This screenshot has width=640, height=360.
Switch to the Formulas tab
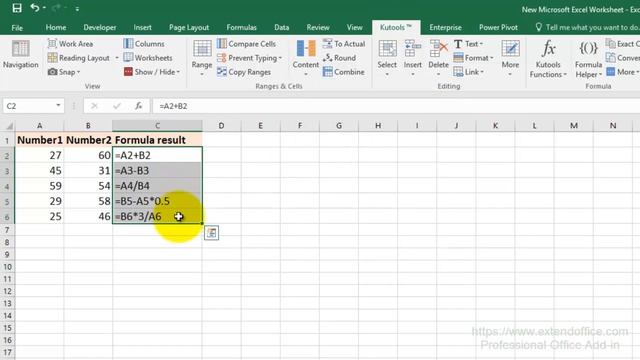(x=242, y=27)
